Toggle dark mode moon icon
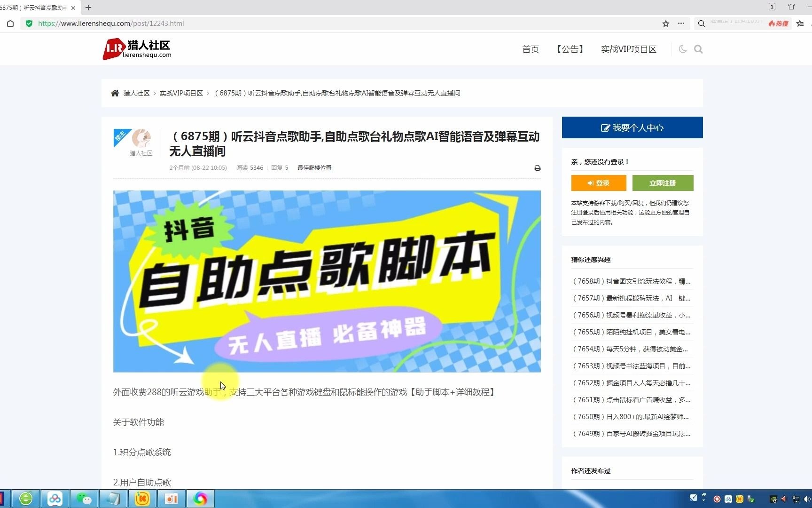Image resolution: width=812 pixels, height=508 pixels. point(683,49)
